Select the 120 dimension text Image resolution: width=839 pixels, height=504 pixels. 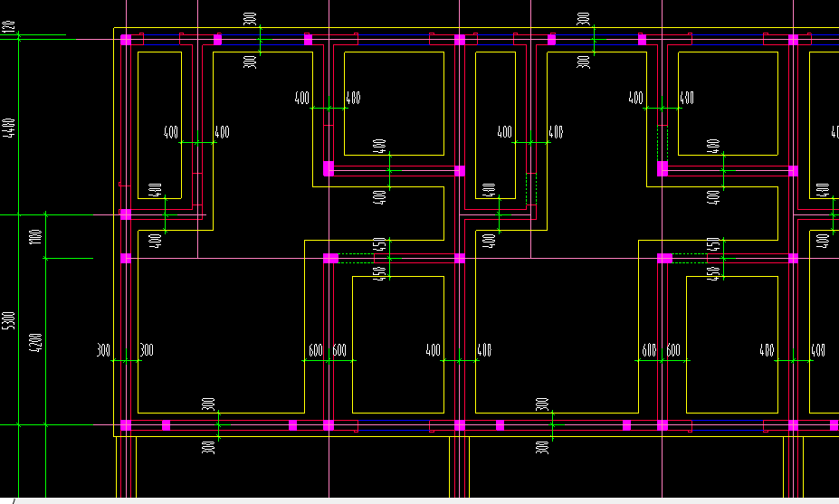point(8,27)
